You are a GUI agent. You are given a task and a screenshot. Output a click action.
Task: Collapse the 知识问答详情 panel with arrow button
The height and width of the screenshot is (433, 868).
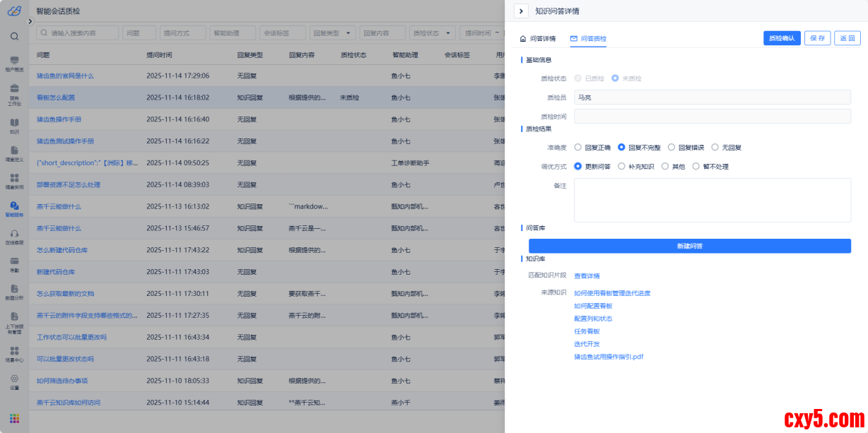pyautogui.click(x=522, y=11)
